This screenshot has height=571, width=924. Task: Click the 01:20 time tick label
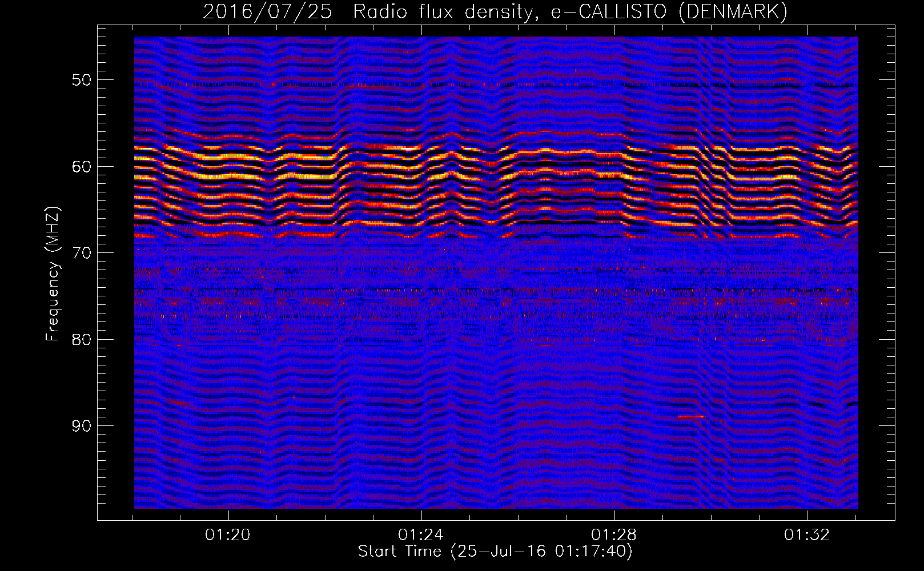[228, 535]
